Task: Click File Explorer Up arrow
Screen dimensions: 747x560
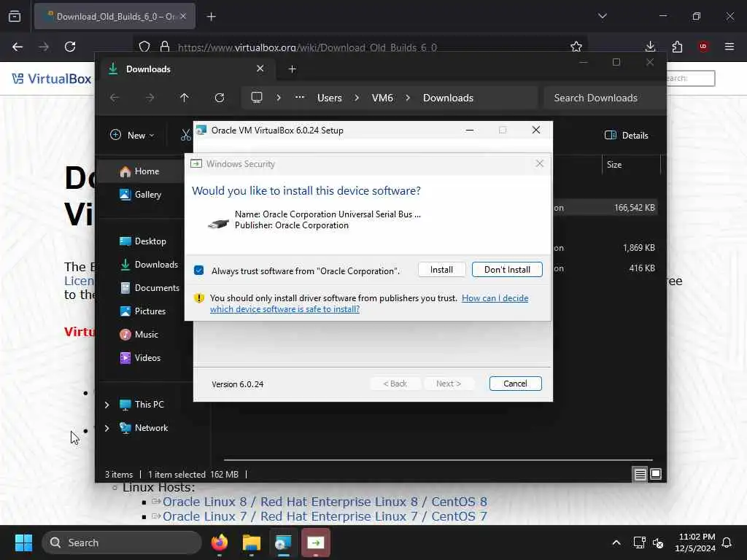Action: [x=185, y=98]
